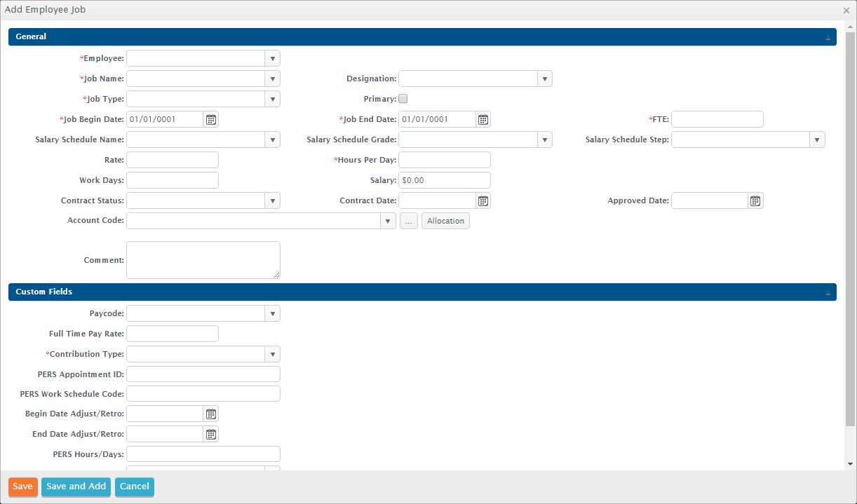Collapse the General section using its arrow
The width and height of the screenshot is (857, 504).
pyautogui.click(x=828, y=37)
